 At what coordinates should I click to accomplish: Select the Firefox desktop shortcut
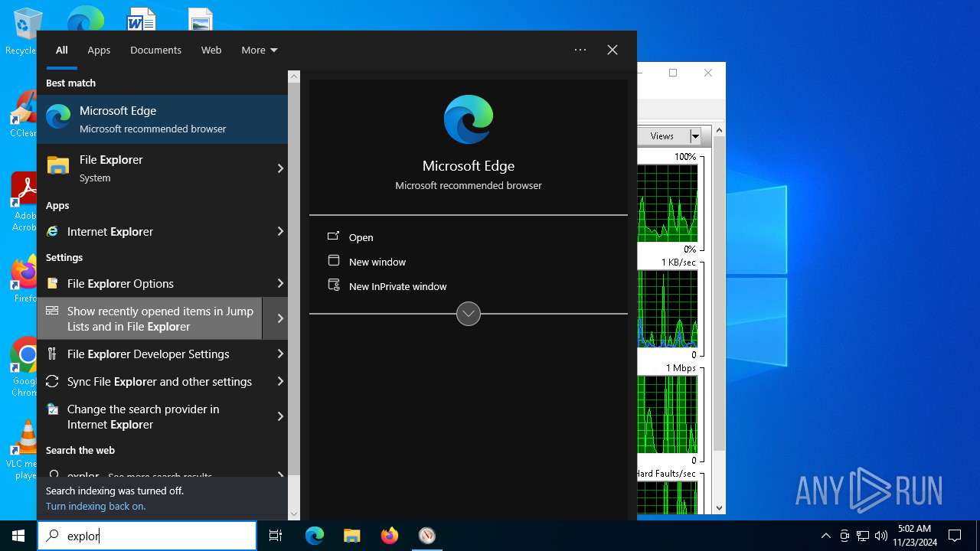pyautogui.click(x=24, y=280)
